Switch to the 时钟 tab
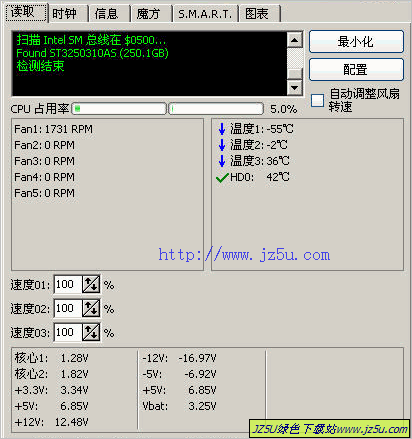 [68, 14]
